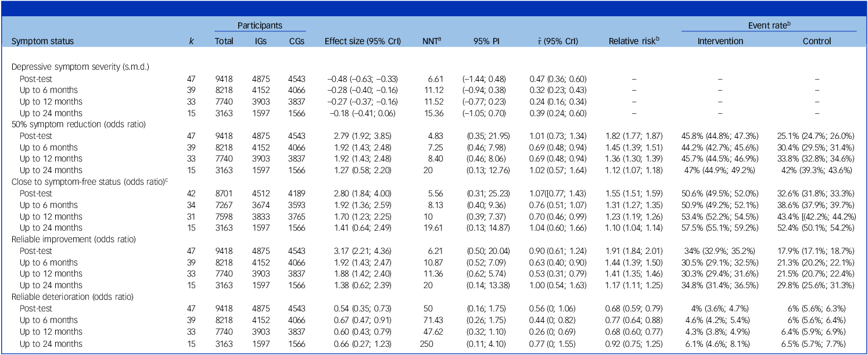Screen dimensions: 868x355
Task: Select relative risk '1.91 (1.84; 2.01)'
Action: (634, 250)
